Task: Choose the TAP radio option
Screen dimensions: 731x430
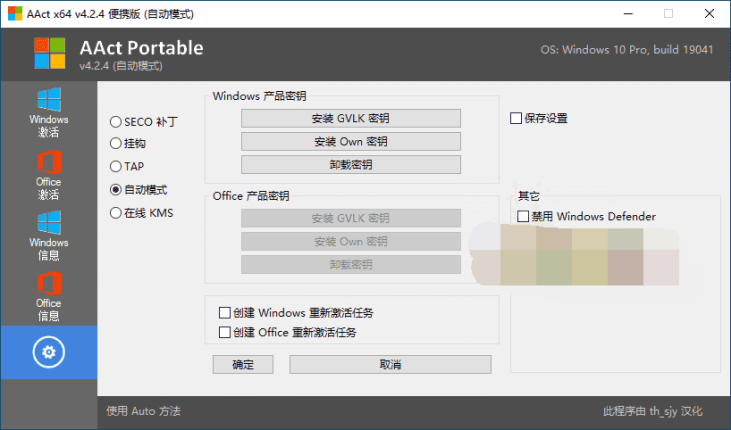Action: click(116, 166)
